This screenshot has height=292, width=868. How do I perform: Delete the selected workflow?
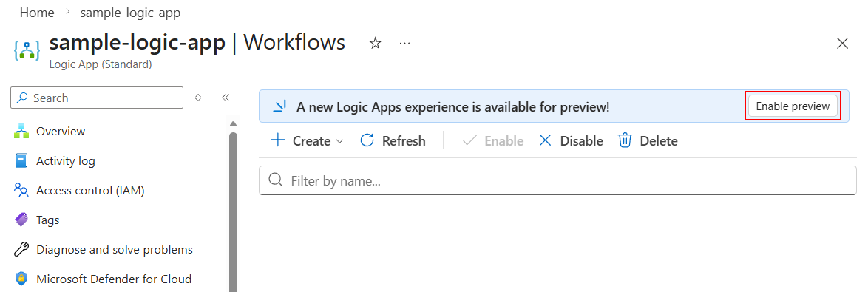648,141
